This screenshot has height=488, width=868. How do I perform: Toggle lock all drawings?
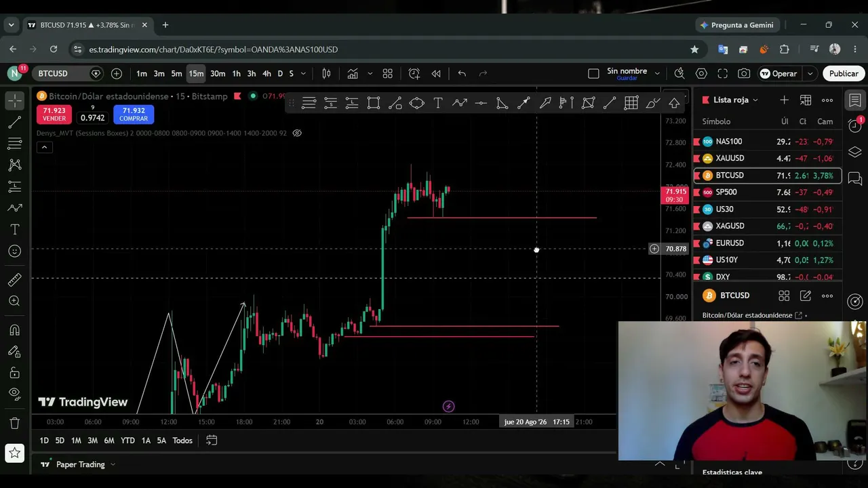click(x=15, y=373)
